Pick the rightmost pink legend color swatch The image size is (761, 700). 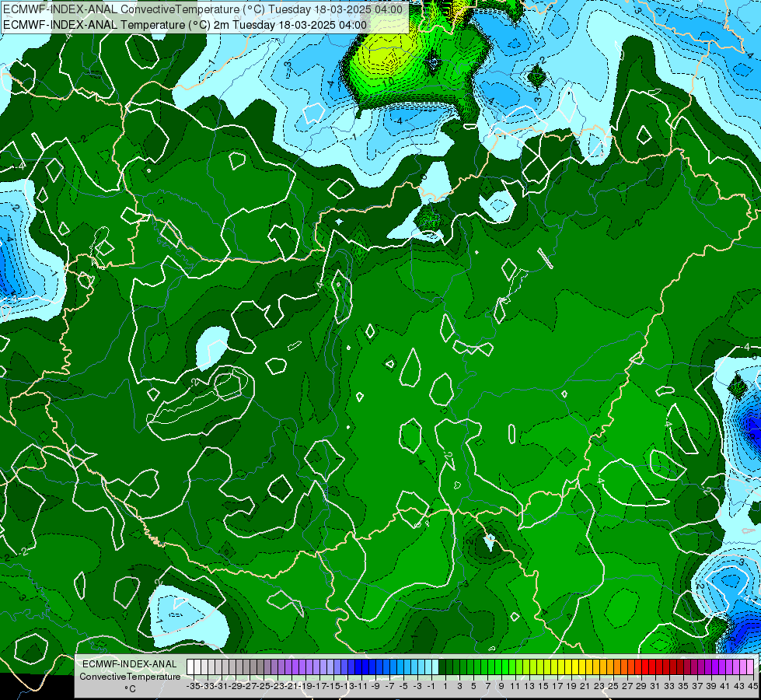[x=749, y=667]
